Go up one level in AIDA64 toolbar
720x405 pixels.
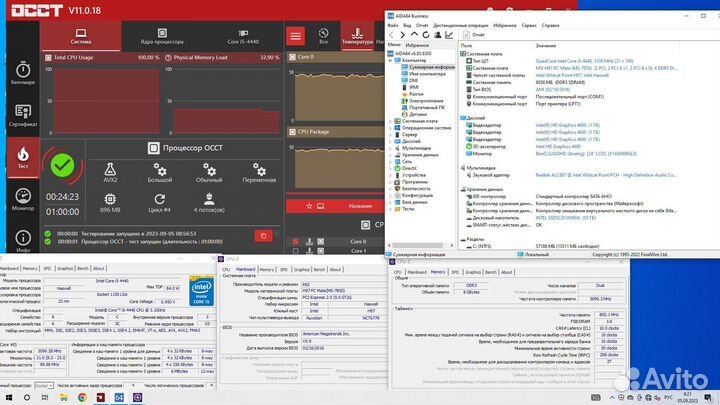(414, 35)
